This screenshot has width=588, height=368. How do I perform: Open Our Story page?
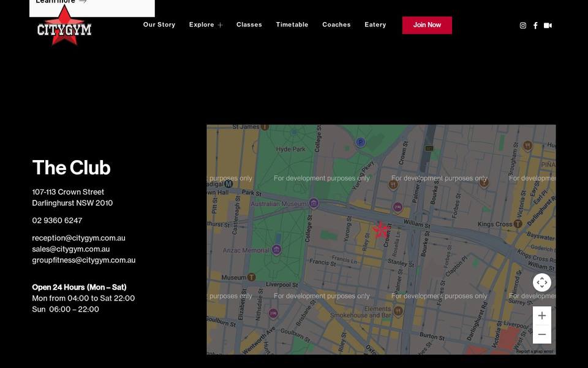[x=159, y=25]
